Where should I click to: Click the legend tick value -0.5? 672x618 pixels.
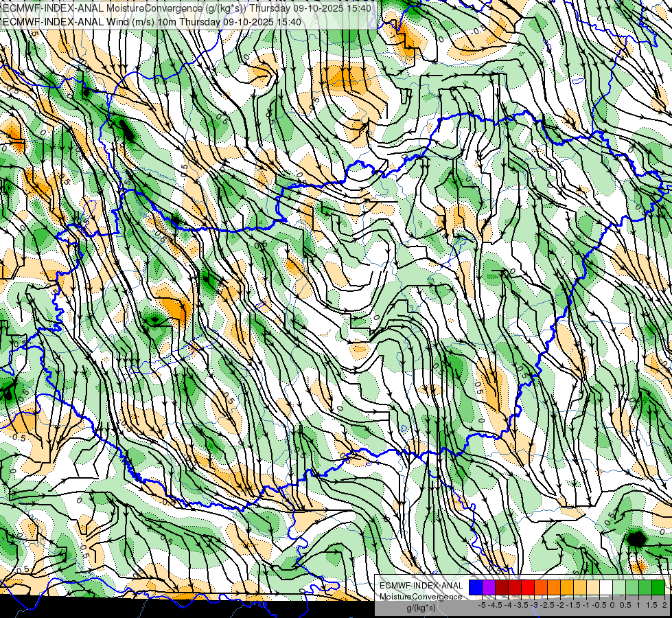click(x=599, y=605)
